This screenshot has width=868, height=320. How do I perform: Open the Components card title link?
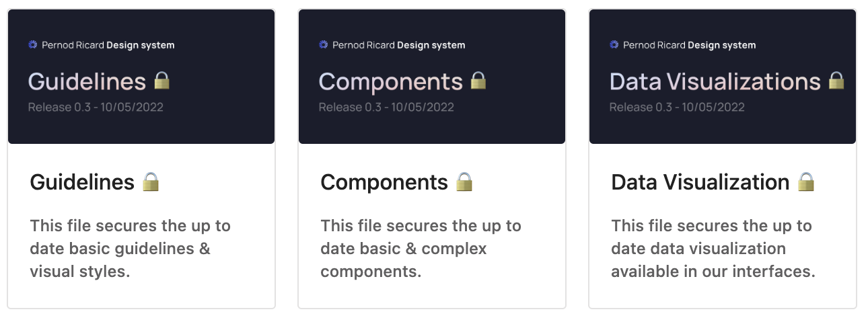click(384, 182)
